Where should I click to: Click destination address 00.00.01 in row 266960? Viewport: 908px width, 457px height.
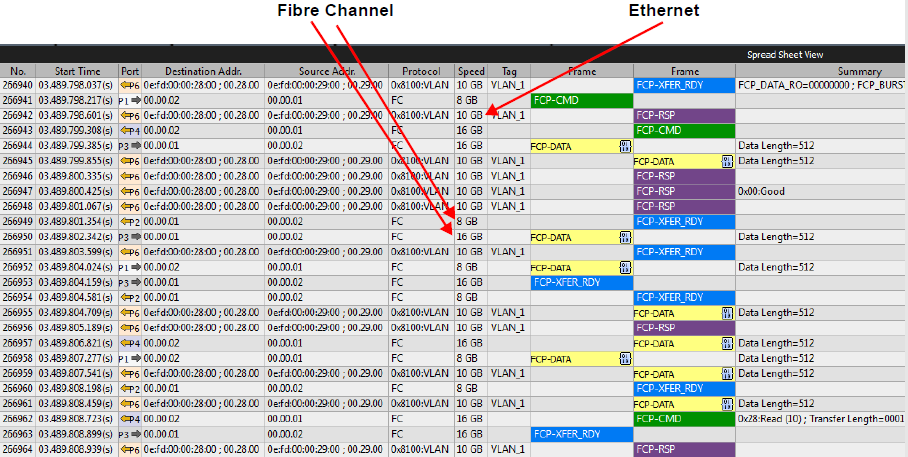tap(161, 389)
